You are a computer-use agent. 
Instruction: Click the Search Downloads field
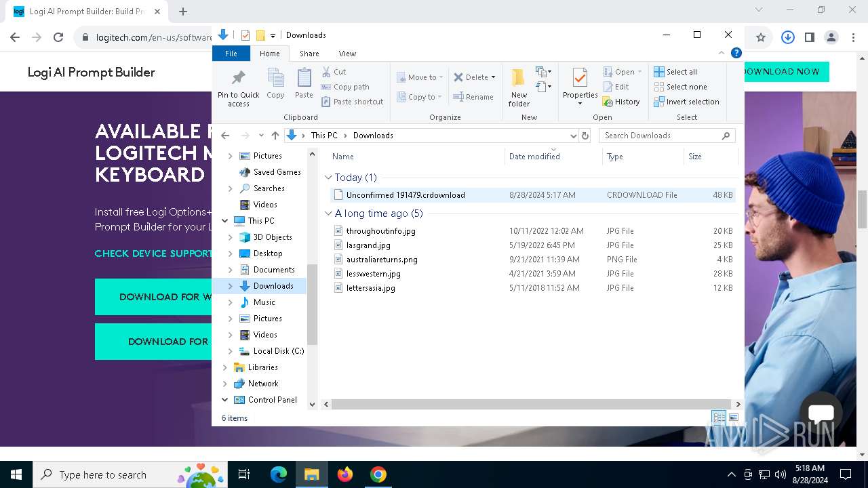click(667, 136)
